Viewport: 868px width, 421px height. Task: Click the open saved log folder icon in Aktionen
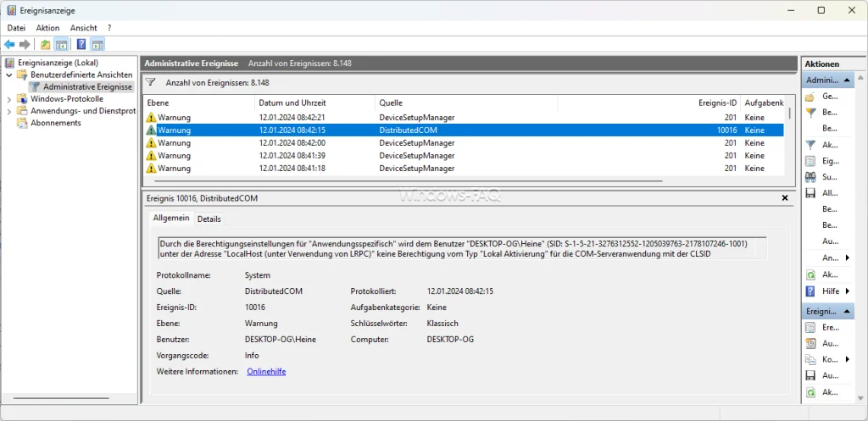click(810, 97)
